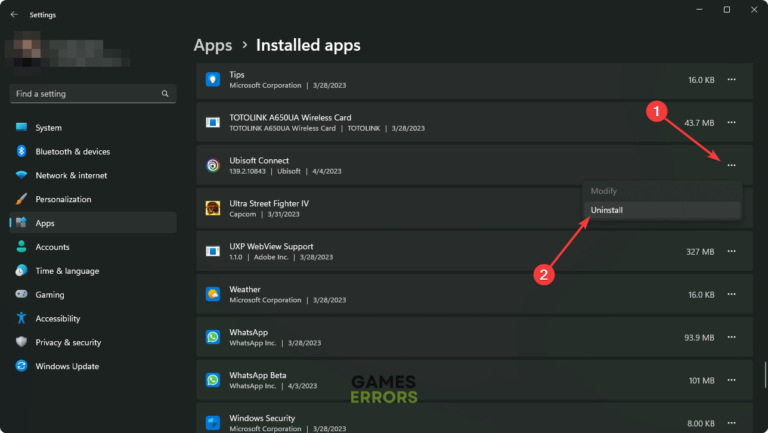Click the Weather app icon
This screenshot has width=768, height=433.
click(213, 294)
